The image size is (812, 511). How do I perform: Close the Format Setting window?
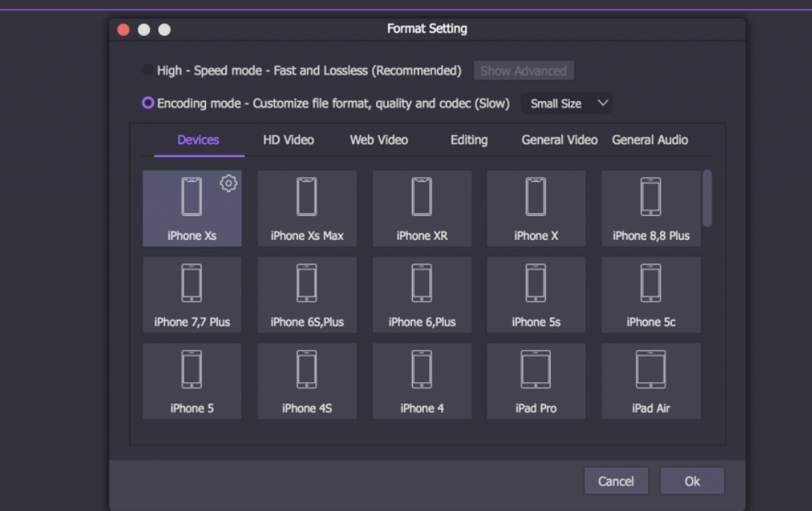coord(124,29)
